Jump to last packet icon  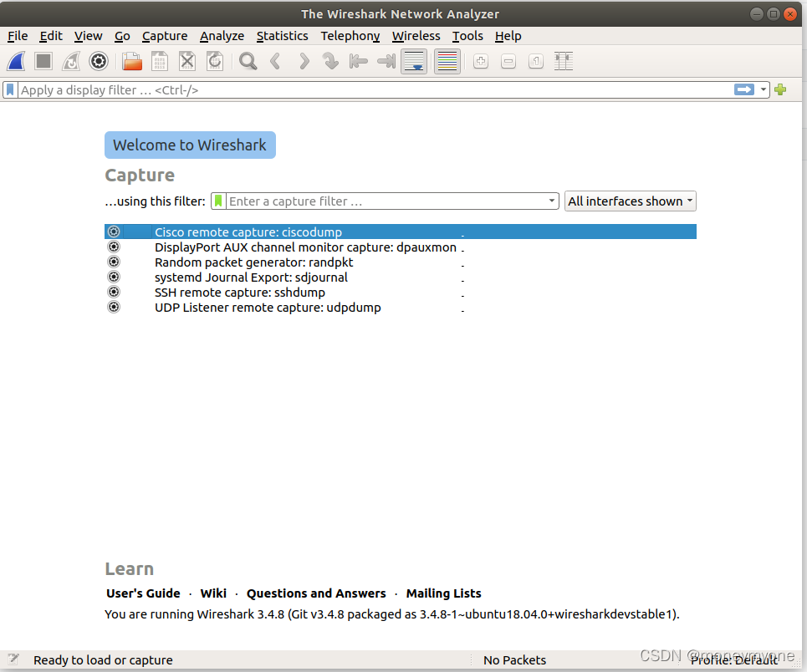[386, 61]
